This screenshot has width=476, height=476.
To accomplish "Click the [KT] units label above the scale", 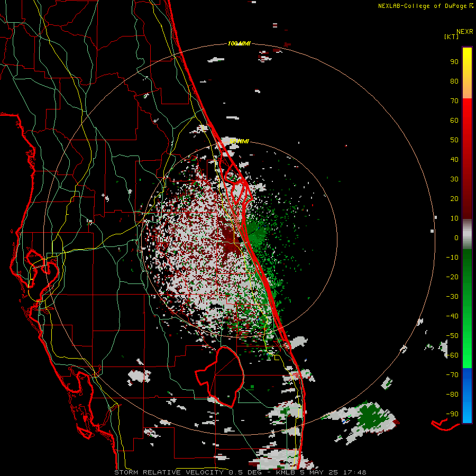I will coord(452,36).
